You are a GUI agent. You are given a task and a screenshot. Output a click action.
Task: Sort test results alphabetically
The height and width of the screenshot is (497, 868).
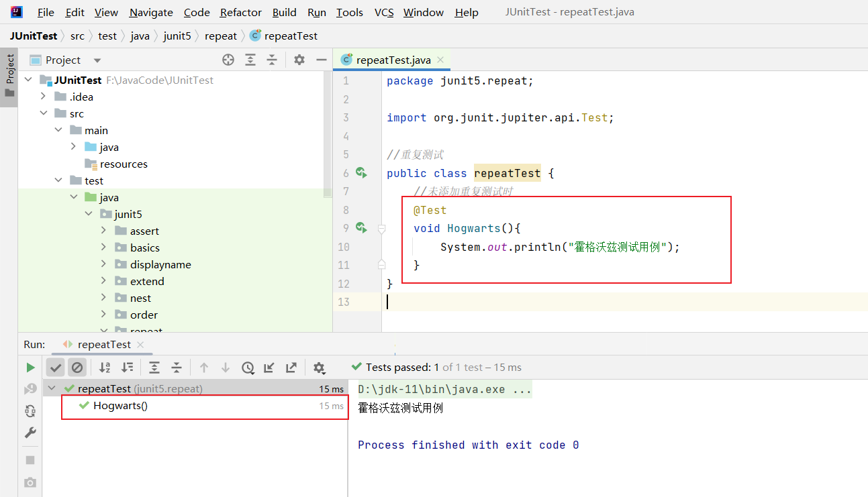105,368
